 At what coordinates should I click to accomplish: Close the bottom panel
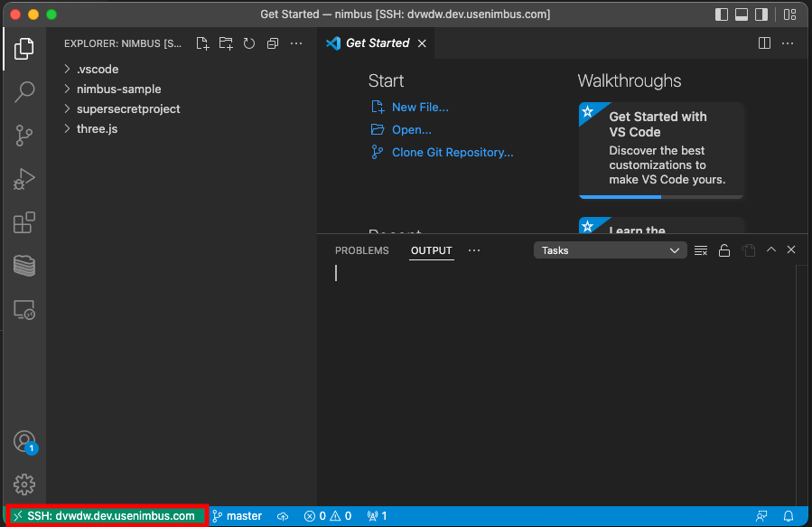791,249
